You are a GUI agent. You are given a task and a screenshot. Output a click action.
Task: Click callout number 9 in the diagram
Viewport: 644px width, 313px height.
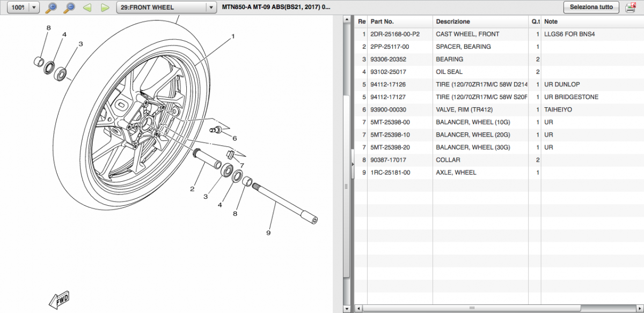coord(268,233)
